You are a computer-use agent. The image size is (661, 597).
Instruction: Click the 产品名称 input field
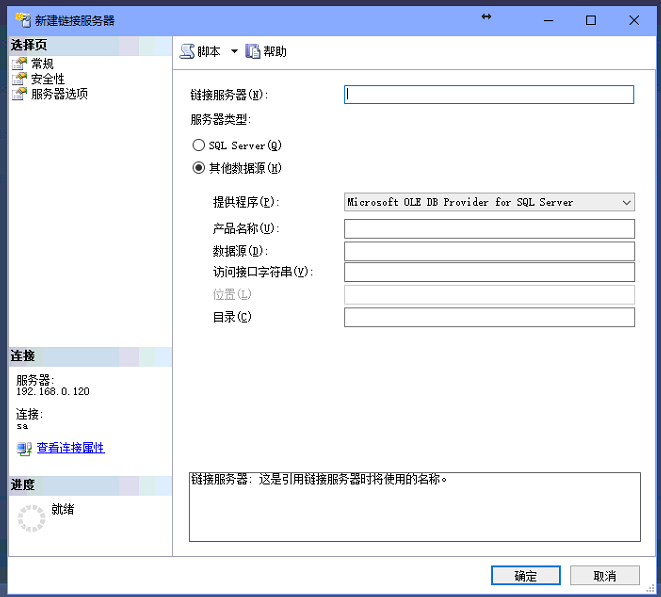489,229
